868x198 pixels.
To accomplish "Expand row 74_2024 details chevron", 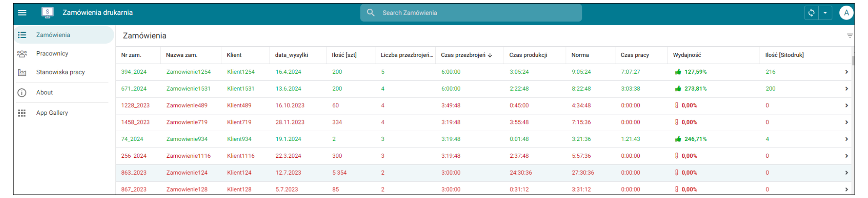I will click(846, 139).
